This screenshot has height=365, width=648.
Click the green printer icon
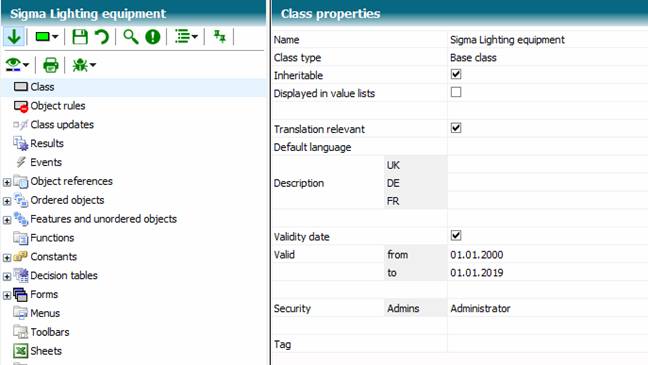pyautogui.click(x=51, y=65)
